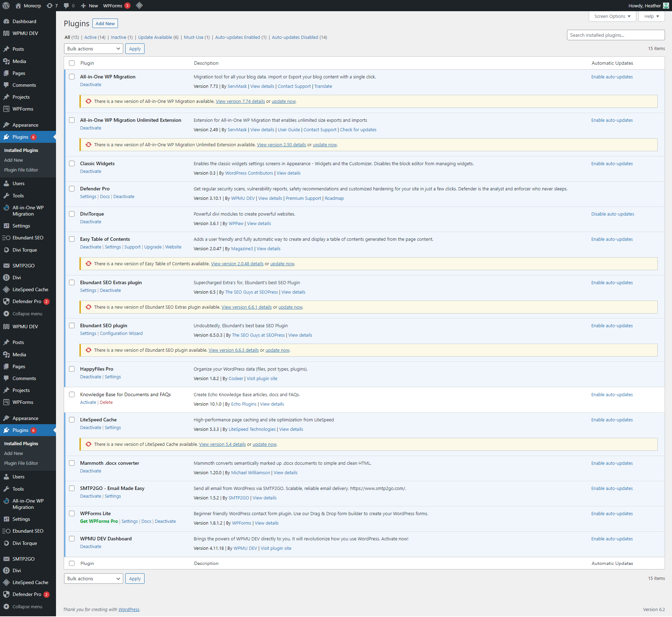
Task: Click the Add New button beside Plugins heading
Action: pos(105,23)
